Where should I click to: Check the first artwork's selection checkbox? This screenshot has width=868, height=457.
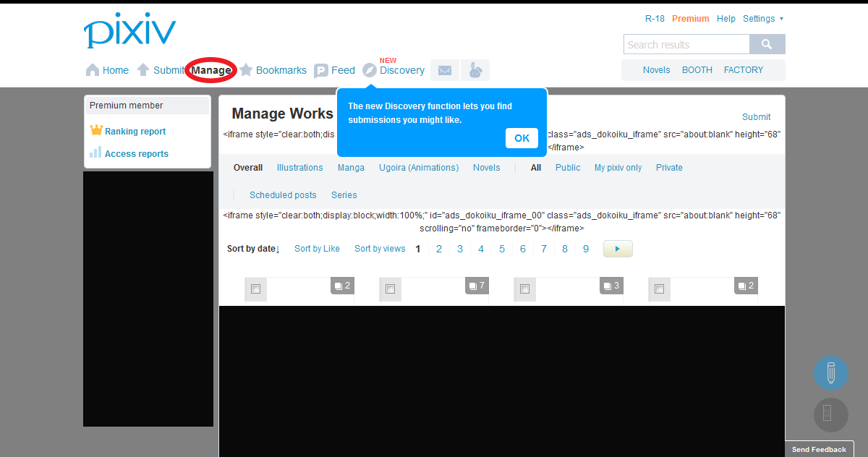[x=255, y=289]
